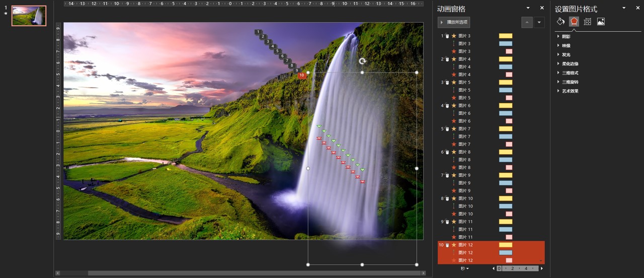Viewport: 644px width, 278px height.
Task: Open the 秒 (seconds) timeline zoom dropdown
Action: click(x=464, y=268)
